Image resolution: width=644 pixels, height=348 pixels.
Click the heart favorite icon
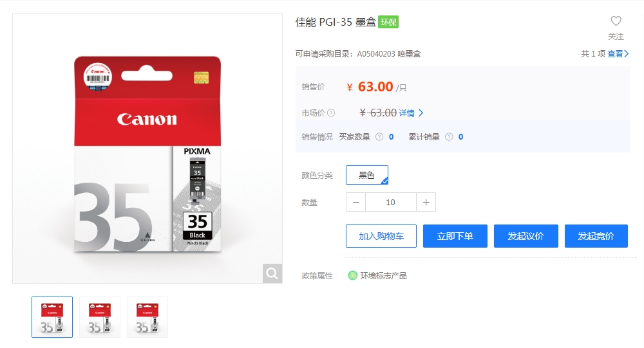pyautogui.click(x=616, y=21)
